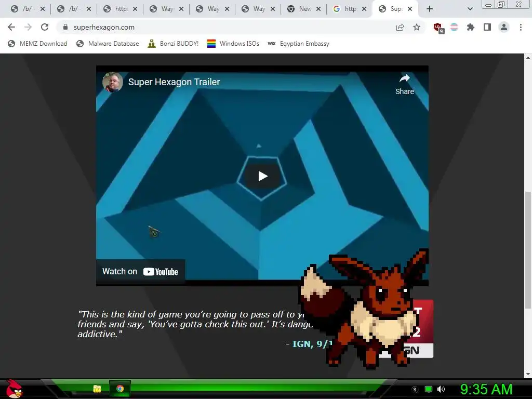The height and width of the screenshot is (399, 532).
Task: Close the active Super Hexagon tab
Action: [410, 9]
